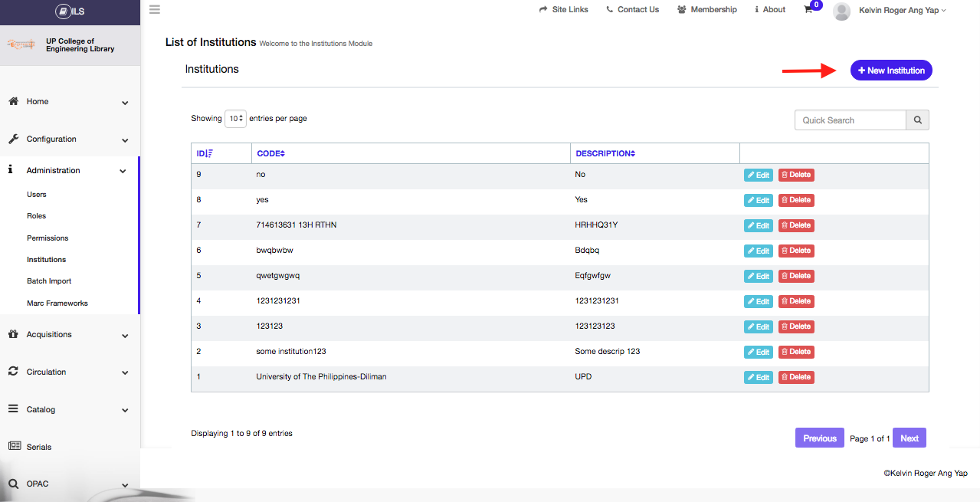Click the Quick Search input field
This screenshot has width=980, height=502.
pyautogui.click(x=851, y=120)
